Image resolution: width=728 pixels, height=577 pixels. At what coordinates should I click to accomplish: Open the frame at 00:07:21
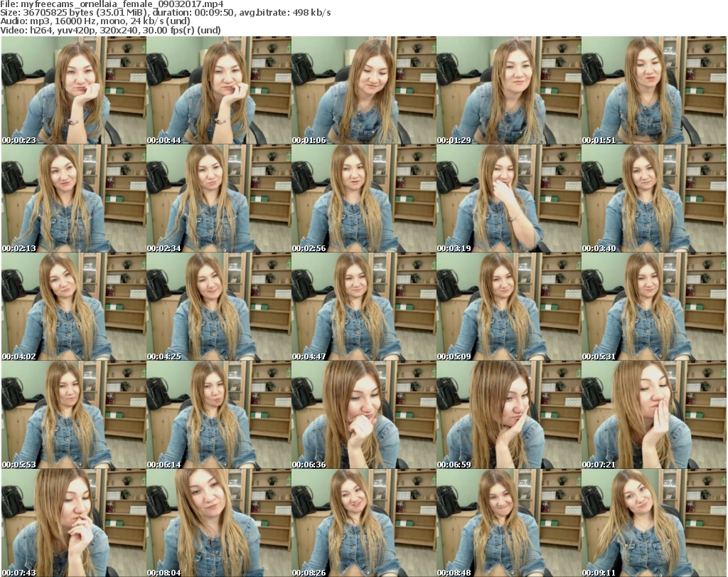pyautogui.click(x=654, y=415)
